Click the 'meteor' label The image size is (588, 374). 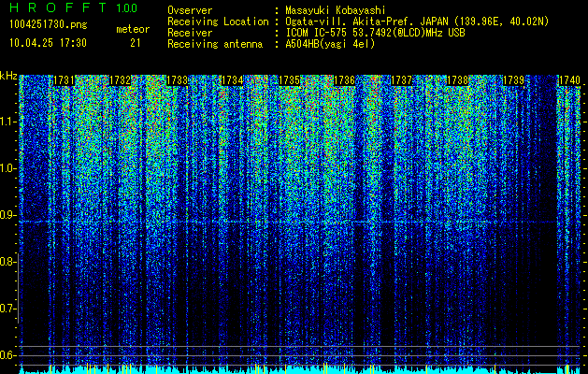[133, 29]
